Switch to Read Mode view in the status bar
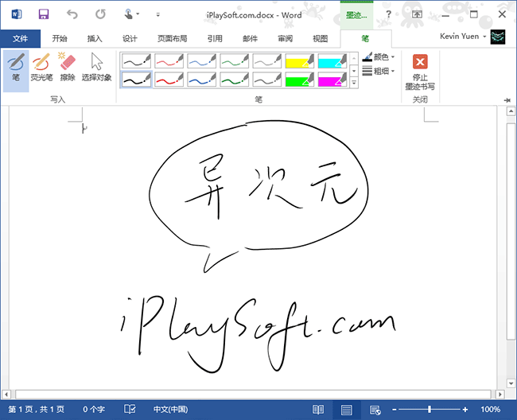The image size is (517, 420). pos(318,409)
